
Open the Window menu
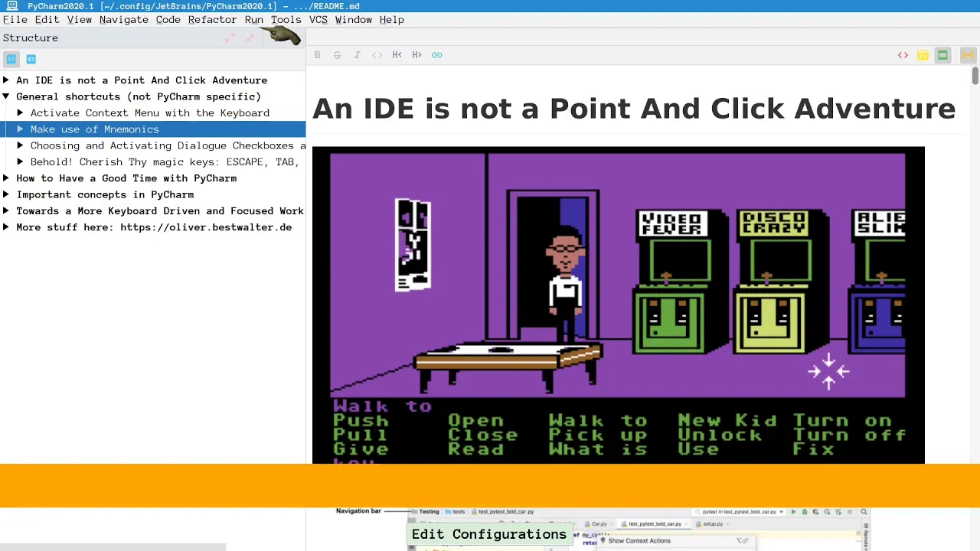354,20
